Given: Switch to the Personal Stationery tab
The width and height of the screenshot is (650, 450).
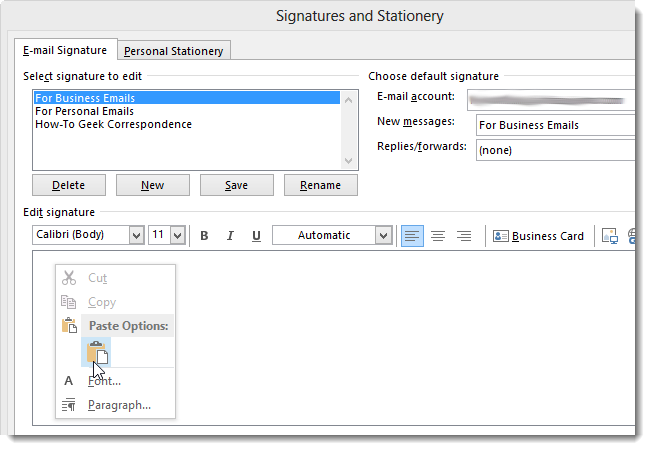Looking at the screenshot, I should point(173,51).
